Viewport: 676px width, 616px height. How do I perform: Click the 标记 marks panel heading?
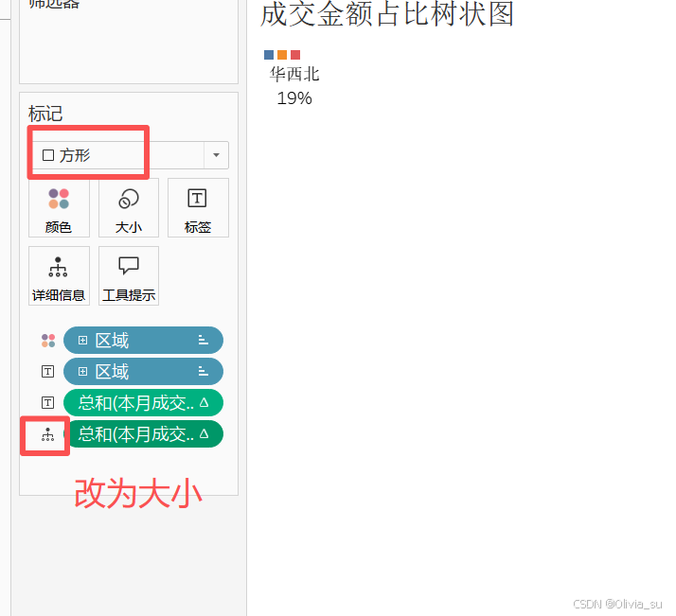click(x=45, y=114)
